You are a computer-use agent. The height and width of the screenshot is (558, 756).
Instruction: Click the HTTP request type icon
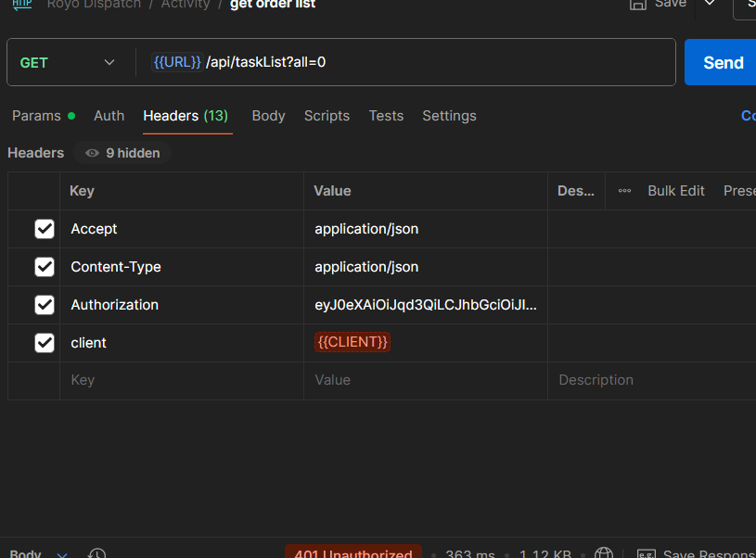pos(21,4)
